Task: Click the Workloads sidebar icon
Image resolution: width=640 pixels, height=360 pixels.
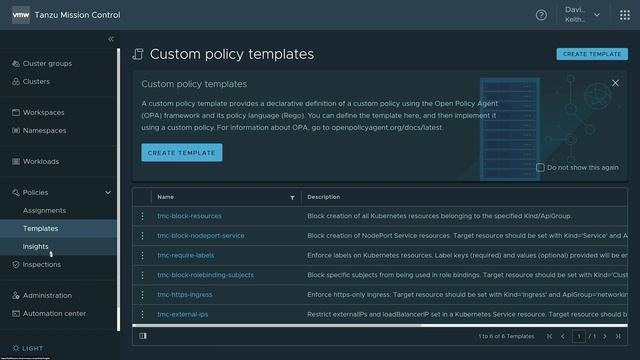Action: pyautogui.click(x=16, y=162)
